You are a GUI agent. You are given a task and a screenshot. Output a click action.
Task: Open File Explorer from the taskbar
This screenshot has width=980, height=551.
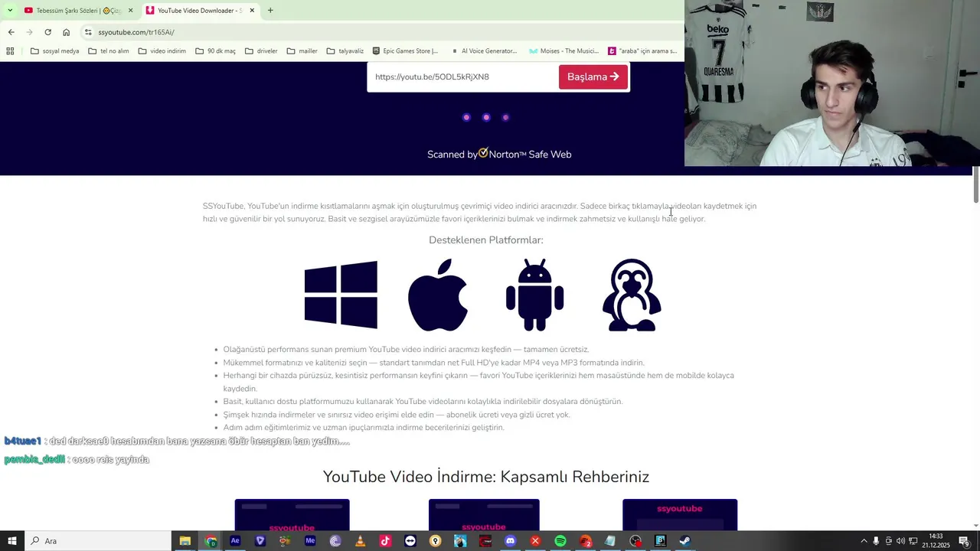pyautogui.click(x=185, y=541)
